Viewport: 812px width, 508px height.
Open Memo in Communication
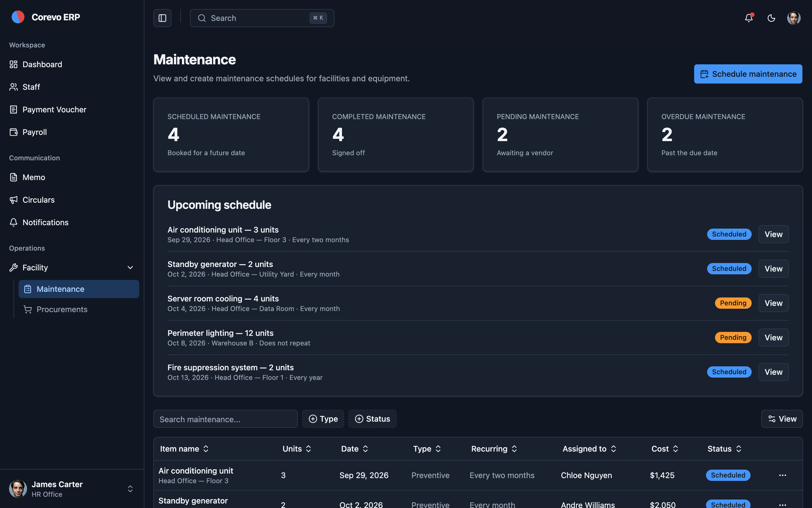point(72,177)
